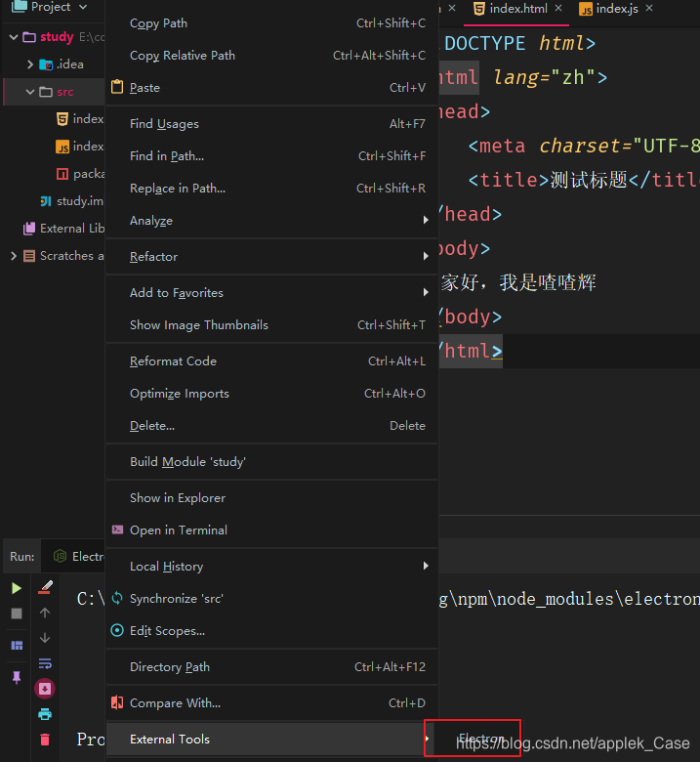Click the Copy Path menu item
The height and width of the screenshot is (762, 700).
(x=272, y=23)
